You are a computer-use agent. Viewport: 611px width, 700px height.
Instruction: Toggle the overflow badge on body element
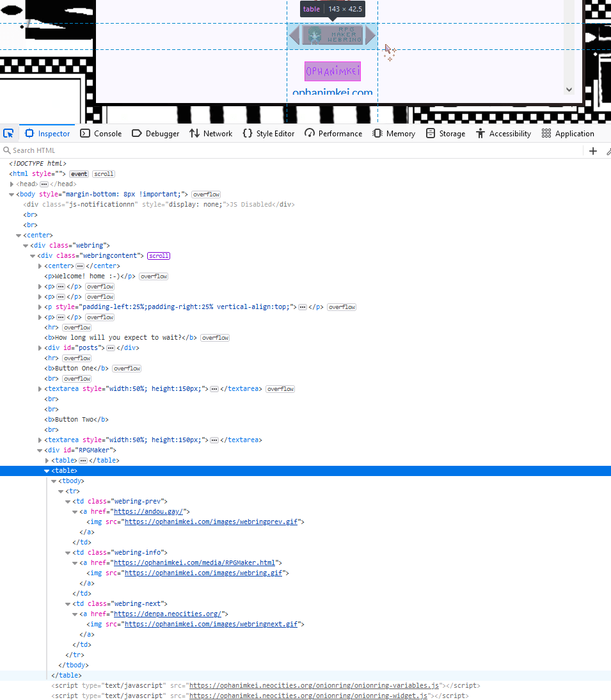pyautogui.click(x=206, y=195)
